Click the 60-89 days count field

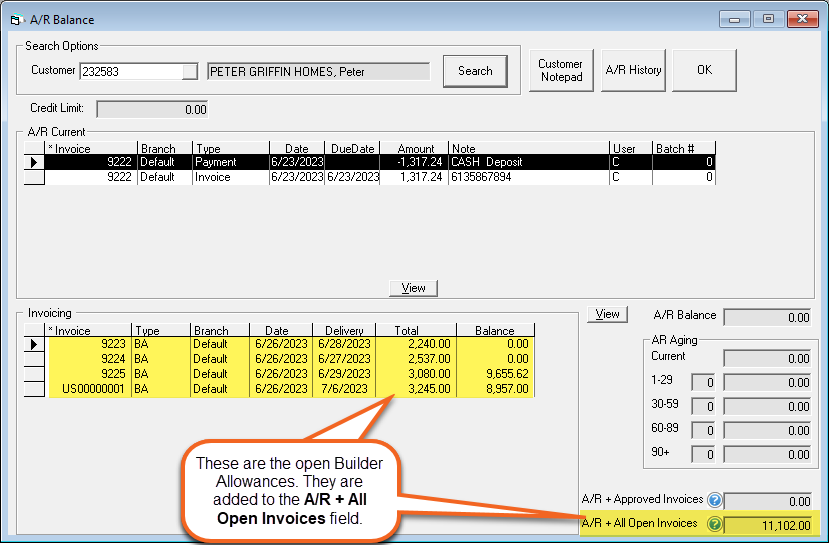[703, 430]
